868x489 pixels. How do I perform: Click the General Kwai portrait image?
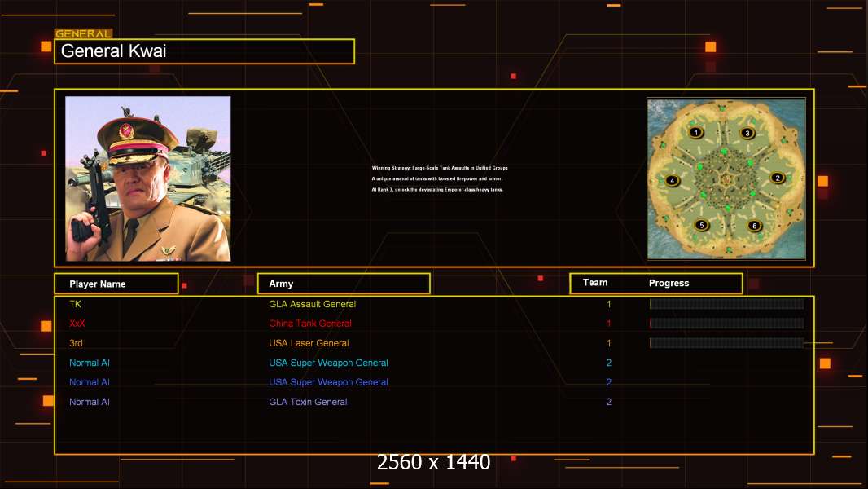coord(148,178)
